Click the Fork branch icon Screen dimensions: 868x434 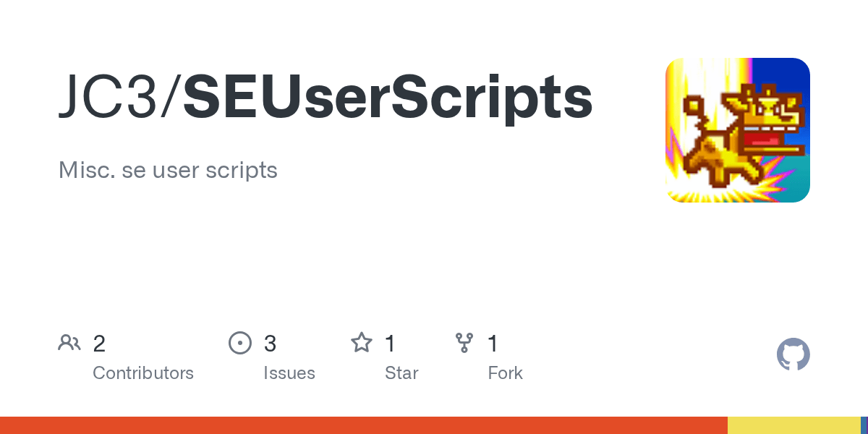(464, 343)
